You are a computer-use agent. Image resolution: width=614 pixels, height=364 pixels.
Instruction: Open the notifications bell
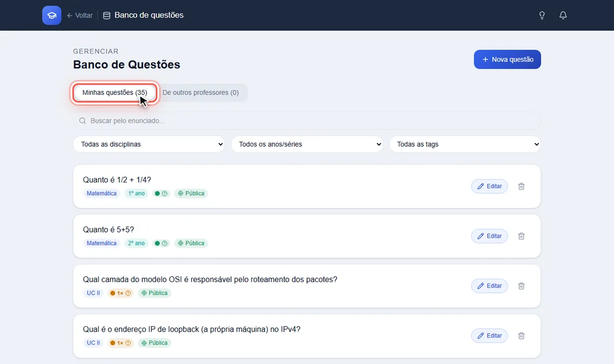coord(563,15)
